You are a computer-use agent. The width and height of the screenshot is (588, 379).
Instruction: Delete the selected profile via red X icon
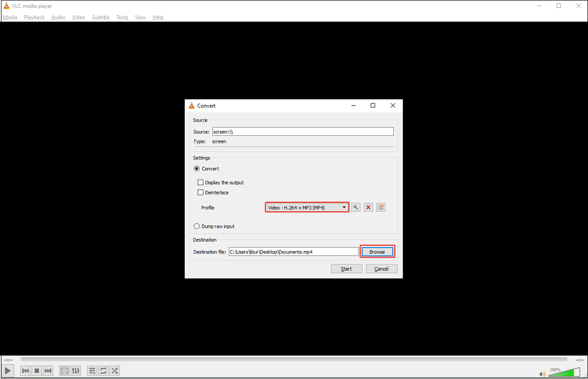pos(368,207)
